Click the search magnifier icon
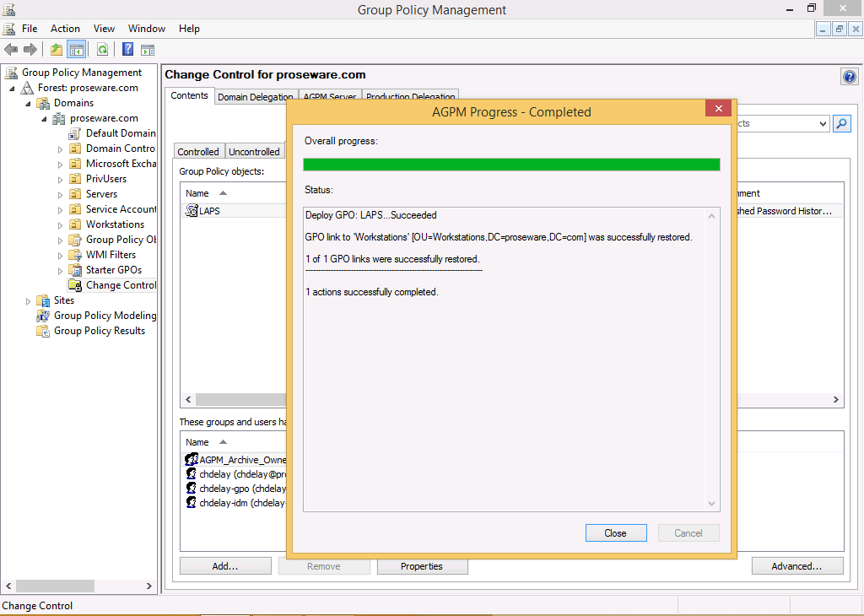 point(841,123)
